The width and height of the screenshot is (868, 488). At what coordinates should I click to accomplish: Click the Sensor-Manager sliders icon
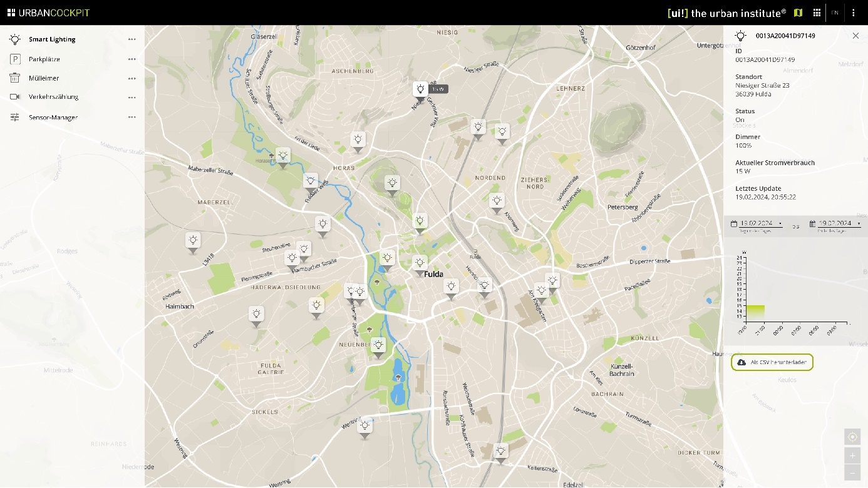coord(15,118)
